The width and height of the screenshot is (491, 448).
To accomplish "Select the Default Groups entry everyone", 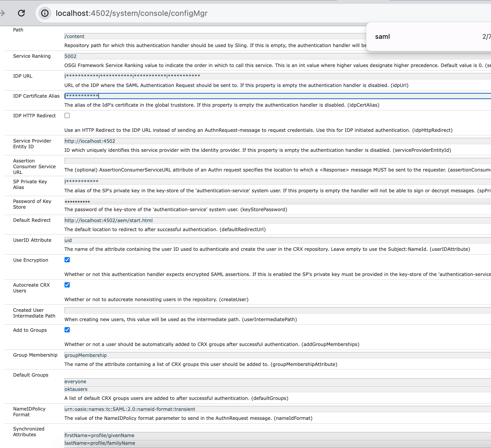I will pyautogui.click(x=277, y=382).
